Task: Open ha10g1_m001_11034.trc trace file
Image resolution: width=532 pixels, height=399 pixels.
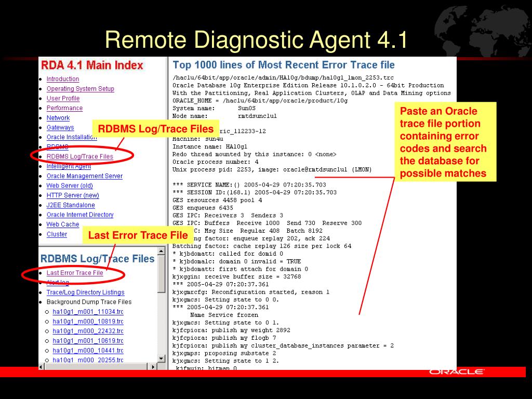Action: 88,312
